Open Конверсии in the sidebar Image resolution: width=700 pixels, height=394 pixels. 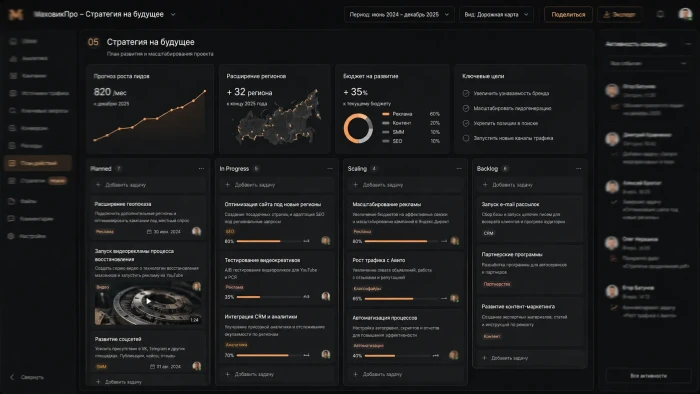(x=34, y=128)
